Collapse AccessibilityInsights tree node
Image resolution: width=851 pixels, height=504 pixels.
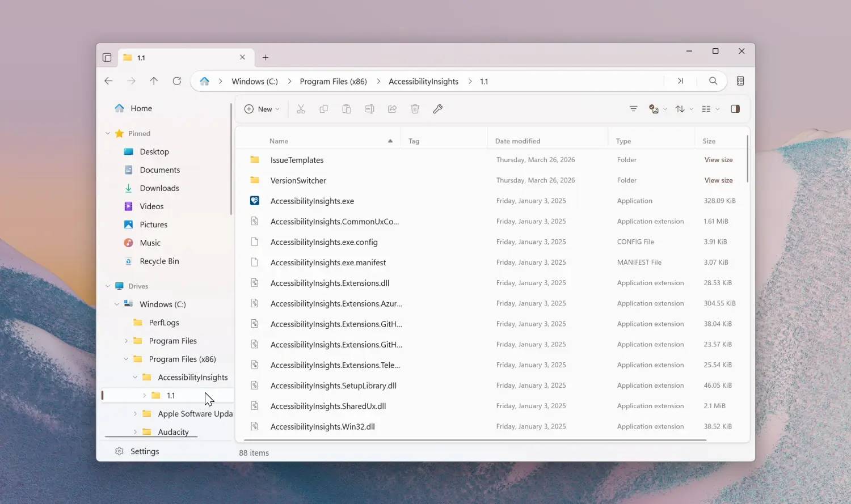click(x=135, y=377)
